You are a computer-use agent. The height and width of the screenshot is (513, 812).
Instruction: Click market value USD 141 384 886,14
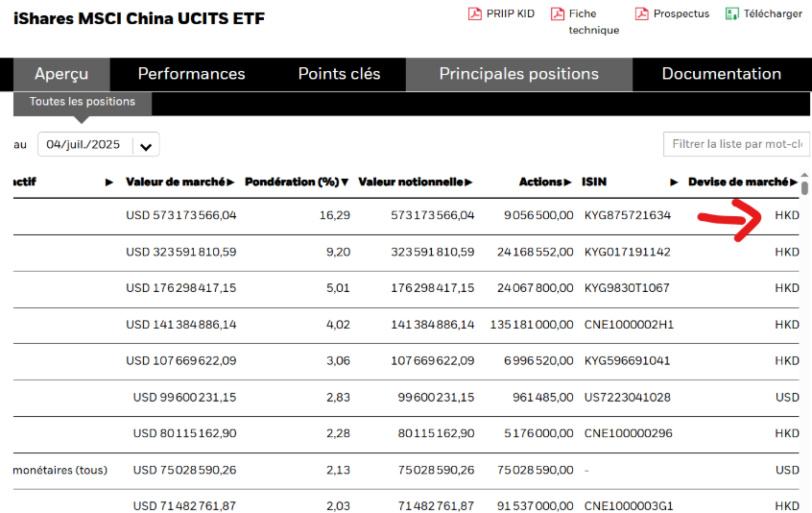click(180, 325)
